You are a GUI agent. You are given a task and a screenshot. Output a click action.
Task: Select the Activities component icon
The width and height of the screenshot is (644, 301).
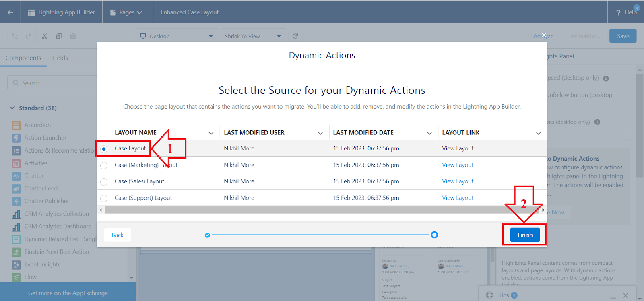16,163
